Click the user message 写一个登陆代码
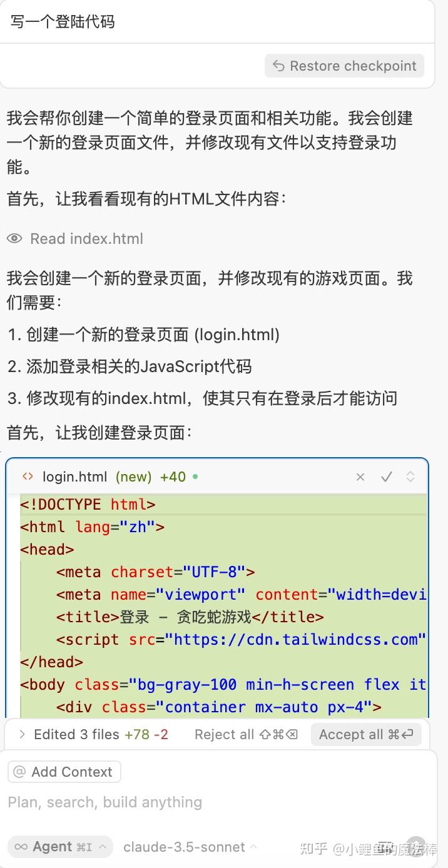This screenshot has width=448, height=868. 63,22
